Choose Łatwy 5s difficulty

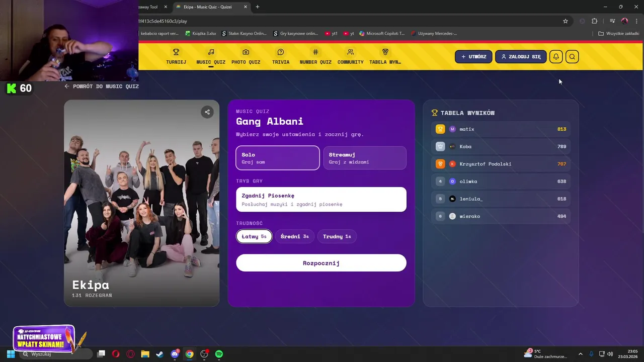(x=254, y=236)
